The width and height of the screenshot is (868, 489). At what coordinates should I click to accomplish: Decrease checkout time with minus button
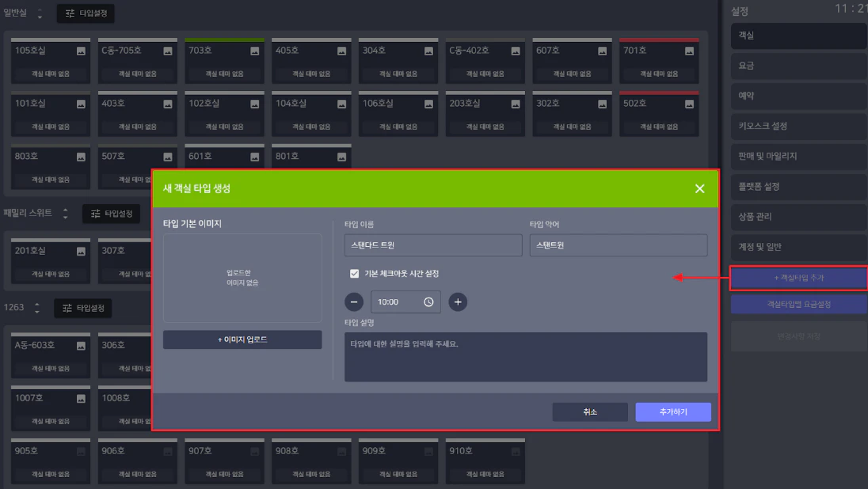coord(354,302)
